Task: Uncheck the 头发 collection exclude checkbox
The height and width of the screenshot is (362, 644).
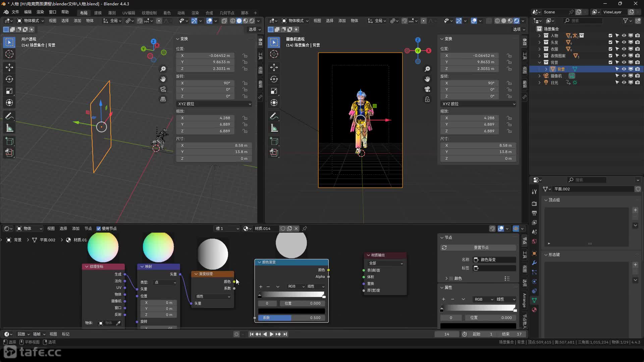Action: (x=610, y=42)
